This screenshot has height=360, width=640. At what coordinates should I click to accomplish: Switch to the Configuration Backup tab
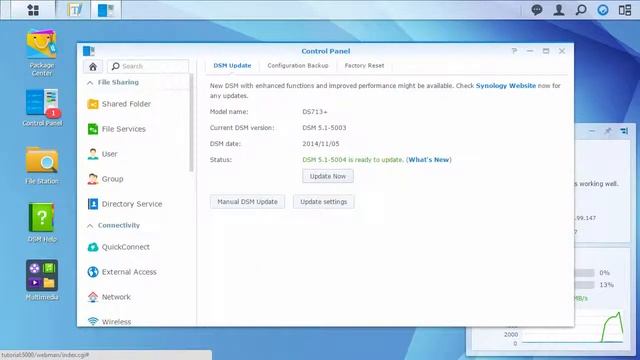[x=298, y=66]
